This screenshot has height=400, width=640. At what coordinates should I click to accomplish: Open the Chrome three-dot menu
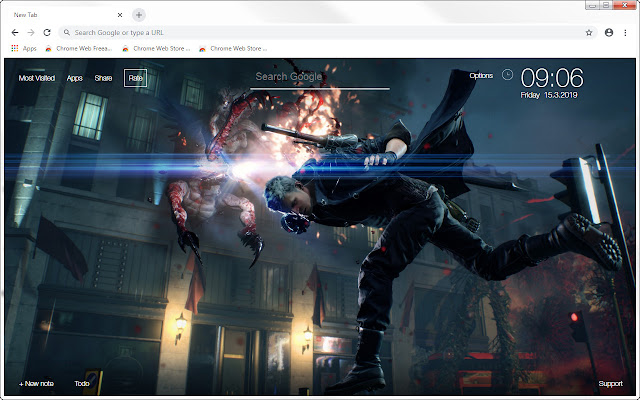click(x=625, y=33)
